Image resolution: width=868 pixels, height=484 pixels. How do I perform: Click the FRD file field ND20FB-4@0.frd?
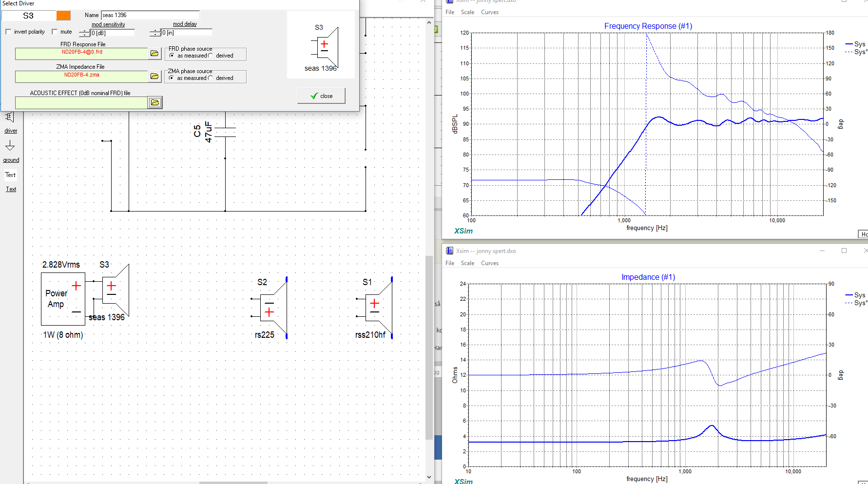pos(81,54)
